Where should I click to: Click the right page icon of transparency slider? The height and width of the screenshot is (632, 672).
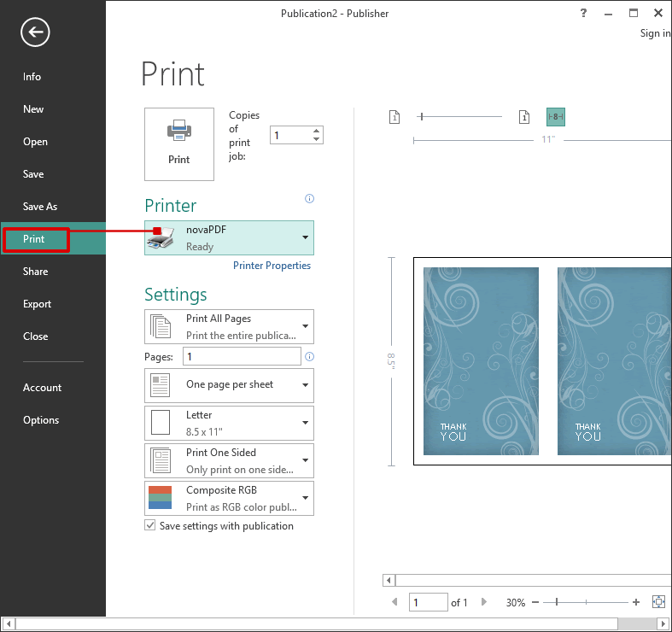click(524, 117)
